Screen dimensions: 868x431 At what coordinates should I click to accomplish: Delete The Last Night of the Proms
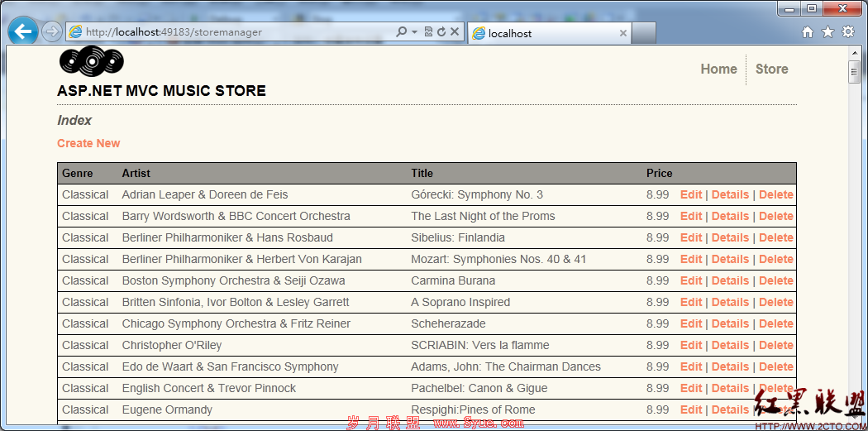coord(776,216)
